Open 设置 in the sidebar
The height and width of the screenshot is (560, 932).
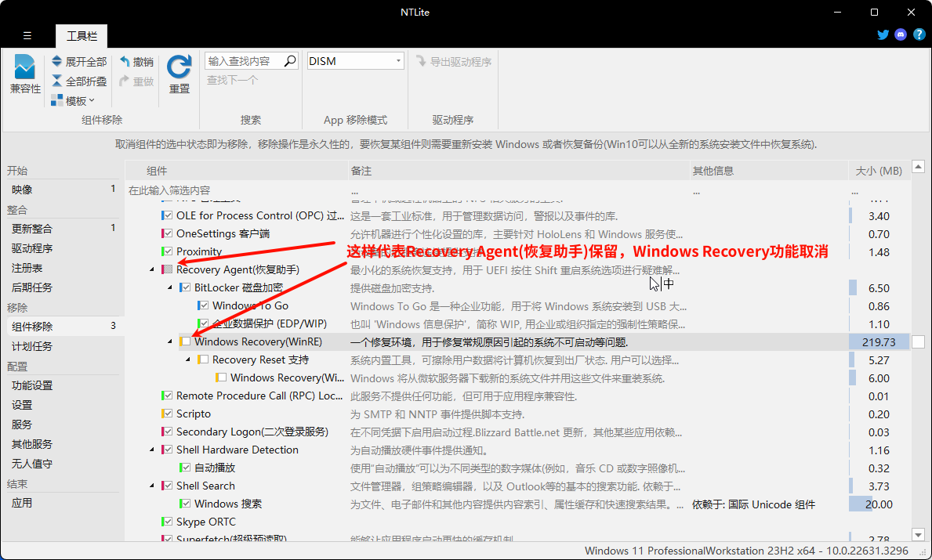[x=63, y=404]
